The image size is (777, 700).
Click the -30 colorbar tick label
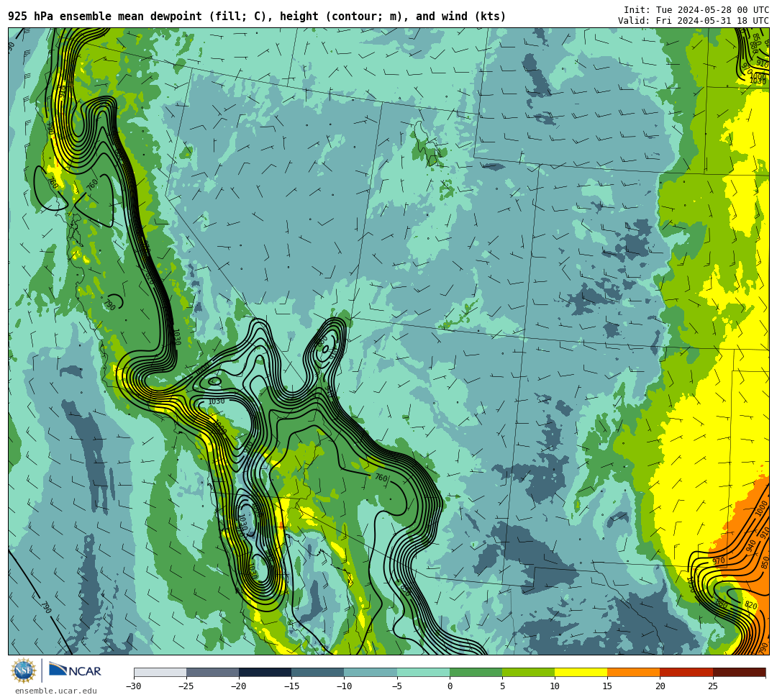pyautogui.click(x=134, y=686)
